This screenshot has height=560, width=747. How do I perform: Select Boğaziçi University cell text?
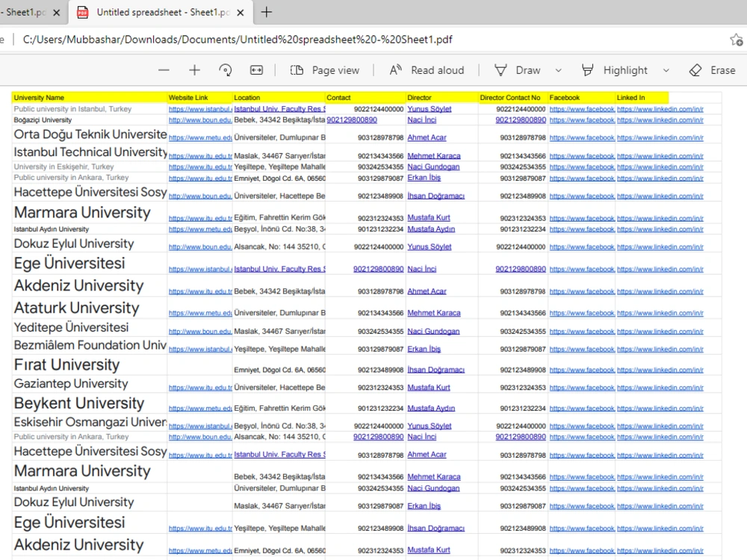(x=43, y=120)
